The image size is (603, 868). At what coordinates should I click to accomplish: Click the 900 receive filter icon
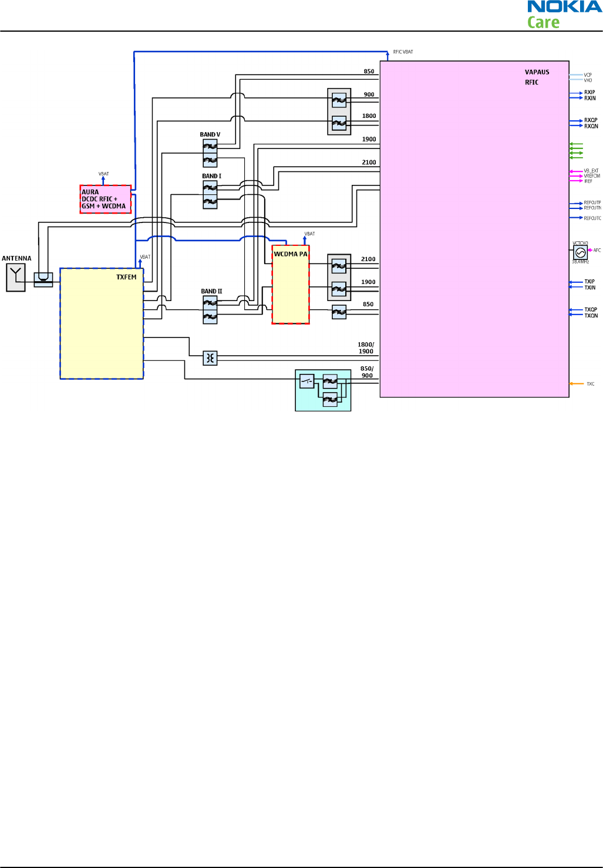tap(339, 100)
